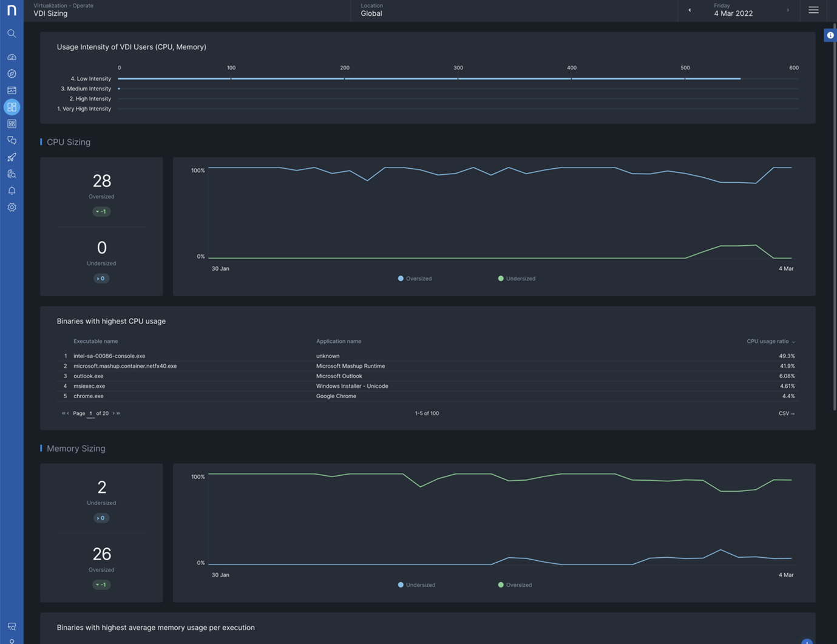Toggle the Undersized series in CPU chart legend

pos(517,279)
